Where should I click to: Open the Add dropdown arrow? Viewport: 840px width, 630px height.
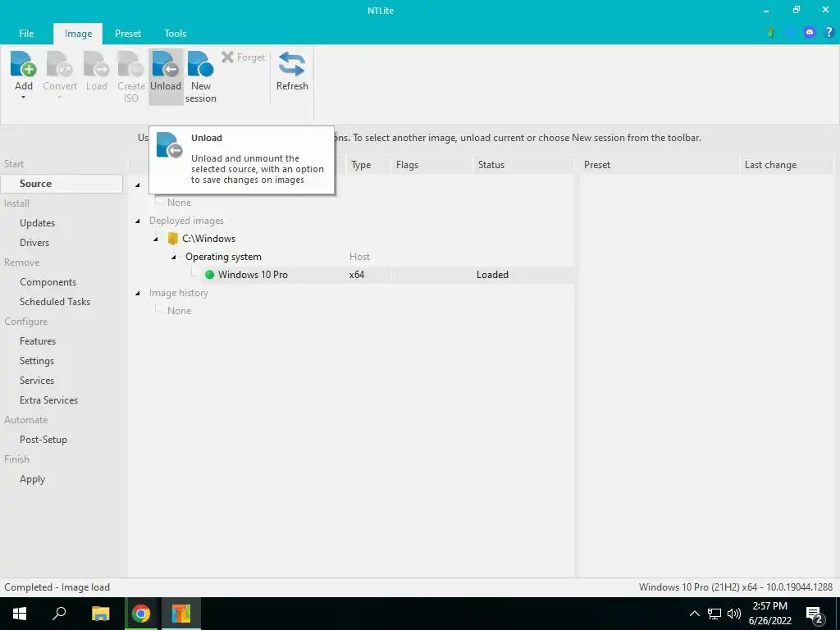pos(24,98)
